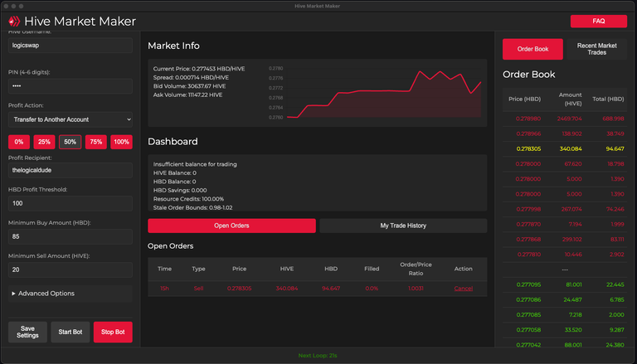Image resolution: width=637 pixels, height=364 pixels.
Task: Click the Order/Price Ratio column header
Action: coord(416,269)
